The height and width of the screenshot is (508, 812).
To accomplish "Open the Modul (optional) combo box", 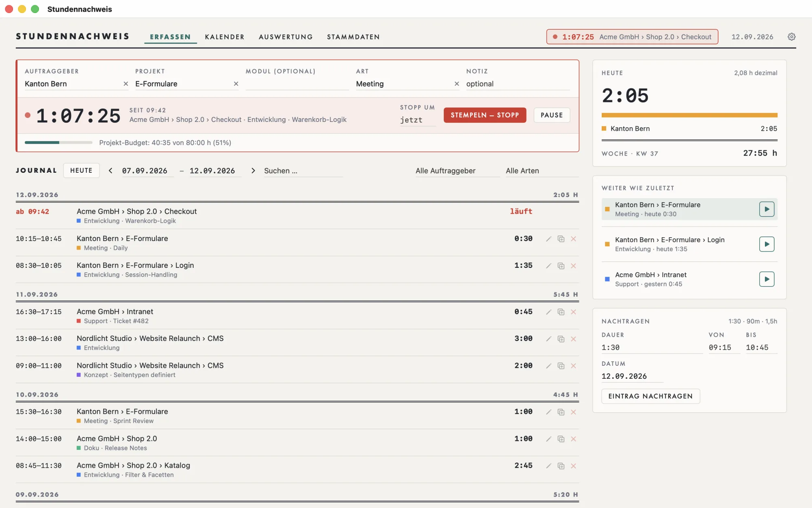I will (x=297, y=84).
